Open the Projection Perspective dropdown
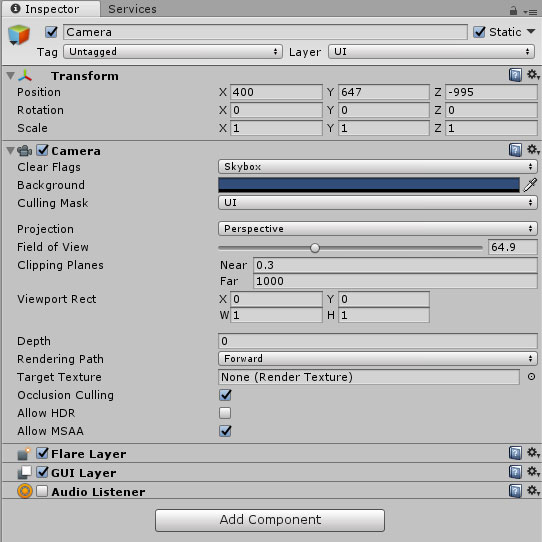542x542 pixels. tap(377, 228)
